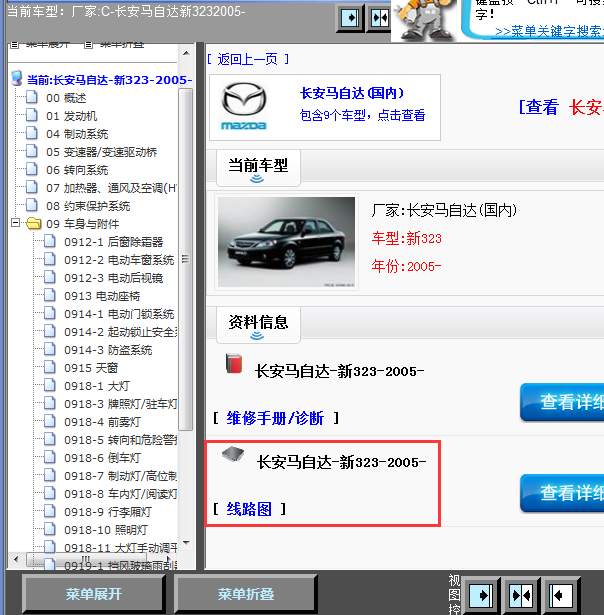
Task: Click page icon beside 0918-5 转向和危险警
Action: click(x=50, y=439)
